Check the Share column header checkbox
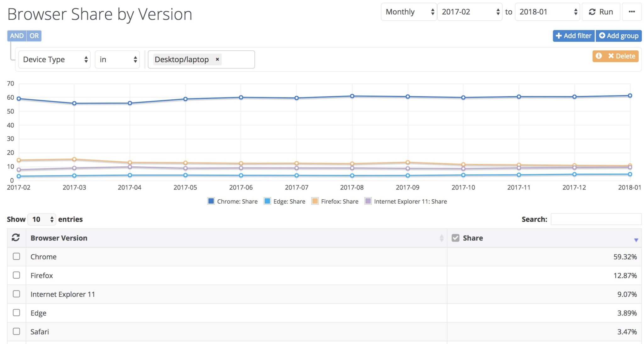644x344 pixels. [456, 238]
